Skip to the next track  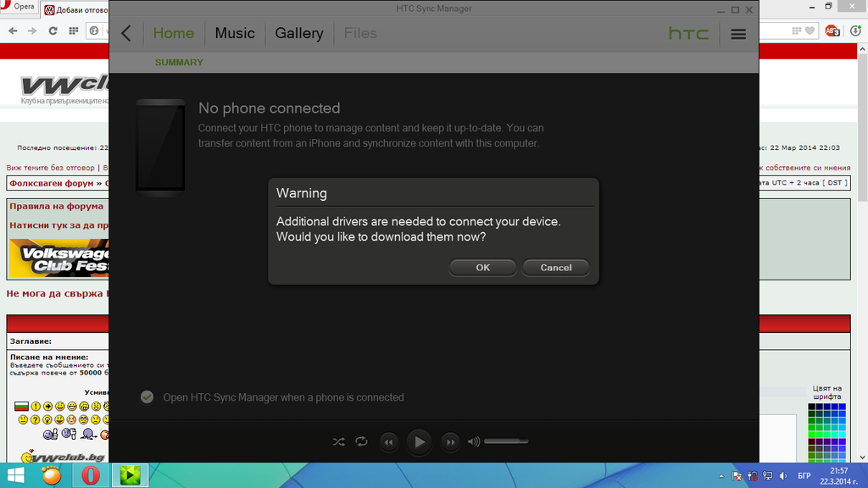pos(451,441)
